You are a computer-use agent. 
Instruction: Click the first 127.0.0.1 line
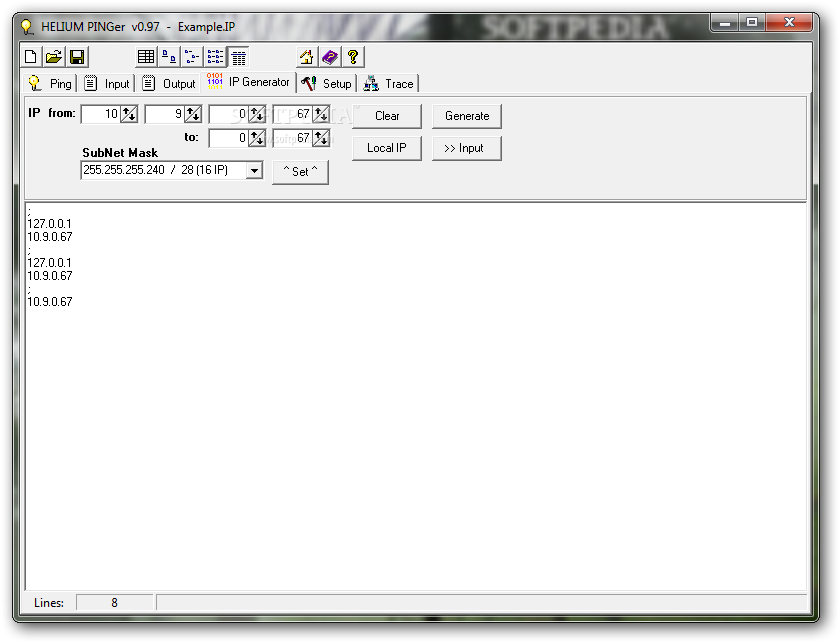[x=49, y=224]
